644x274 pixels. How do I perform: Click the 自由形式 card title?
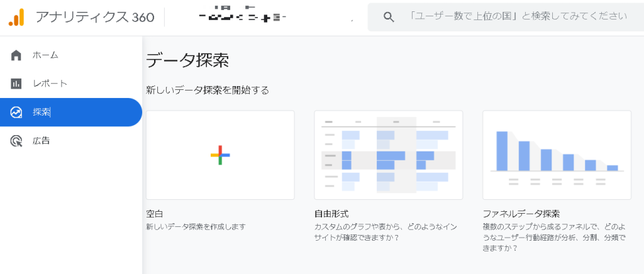[x=331, y=214]
